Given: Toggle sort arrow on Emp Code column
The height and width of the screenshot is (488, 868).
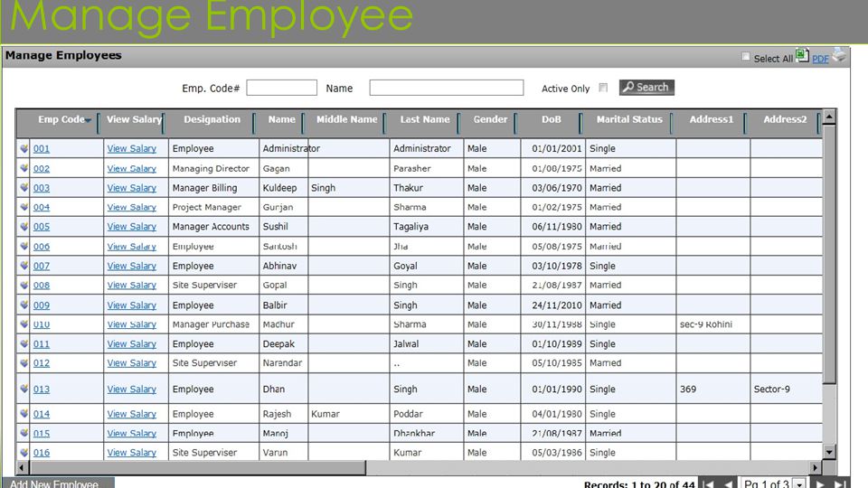Looking at the screenshot, I should 88,120.
